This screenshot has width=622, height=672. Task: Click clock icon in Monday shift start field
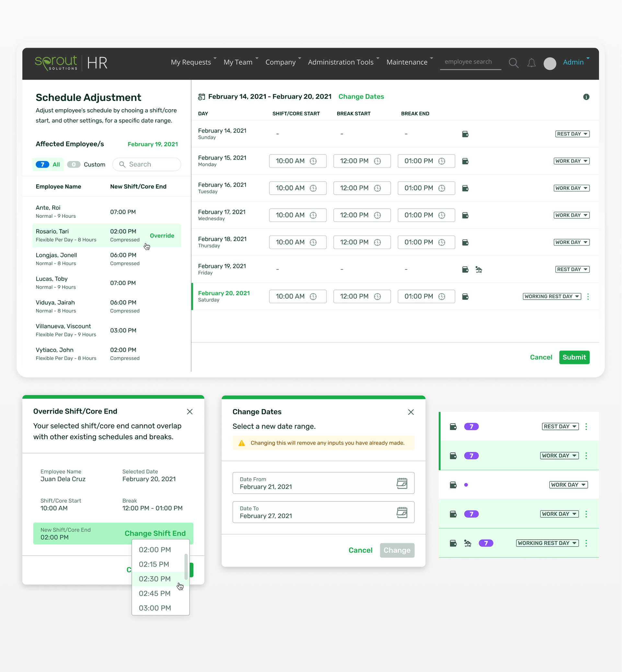click(x=313, y=161)
